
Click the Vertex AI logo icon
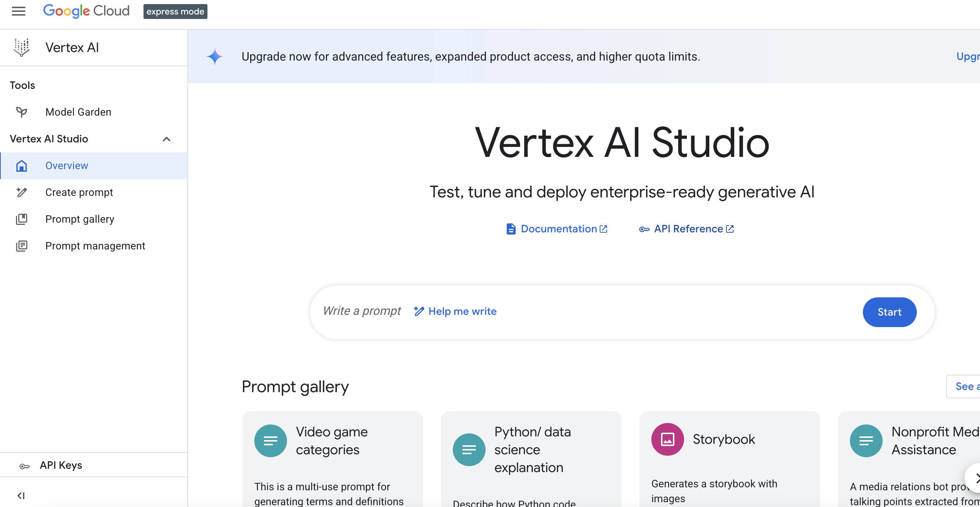pyautogui.click(x=22, y=48)
